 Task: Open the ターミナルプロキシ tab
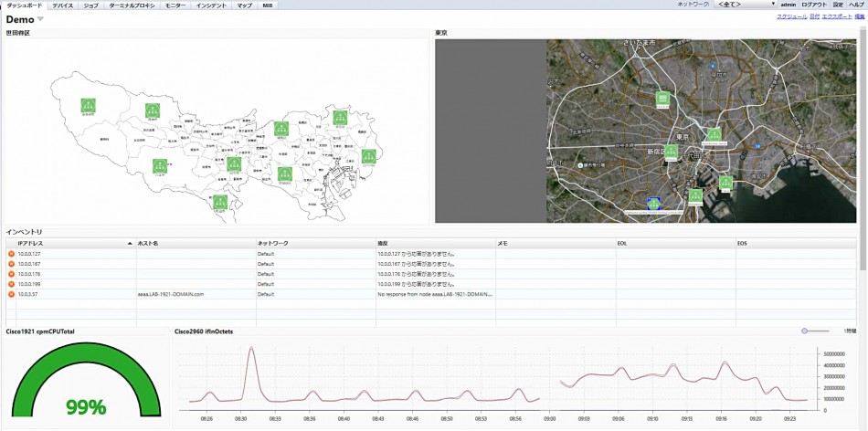(132, 5)
